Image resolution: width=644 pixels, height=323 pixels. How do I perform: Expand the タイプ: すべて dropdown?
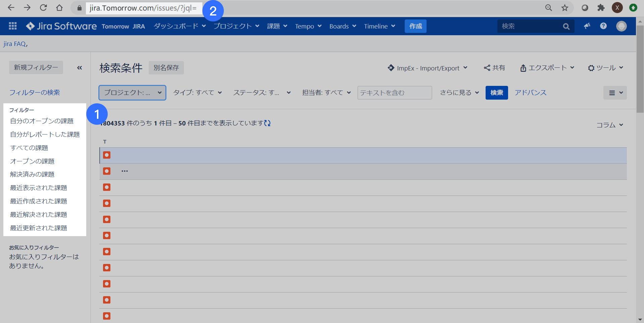coord(197,93)
